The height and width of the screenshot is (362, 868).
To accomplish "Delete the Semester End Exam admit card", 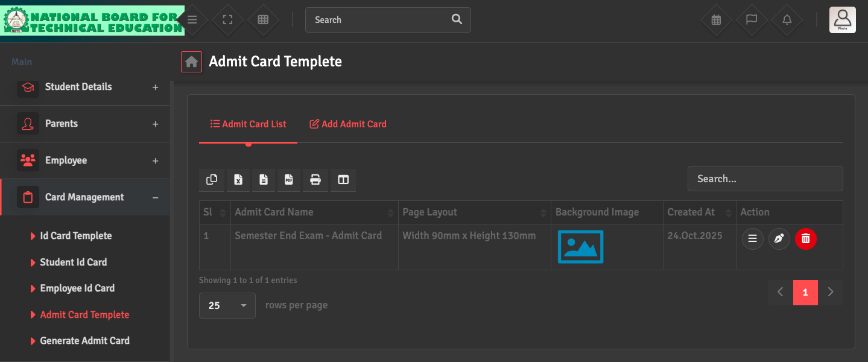I will point(805,239).
